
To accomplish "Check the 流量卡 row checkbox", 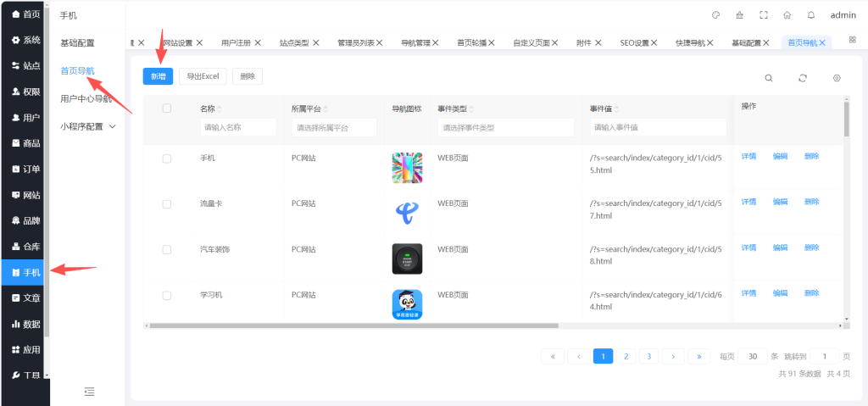I will 167,203.
